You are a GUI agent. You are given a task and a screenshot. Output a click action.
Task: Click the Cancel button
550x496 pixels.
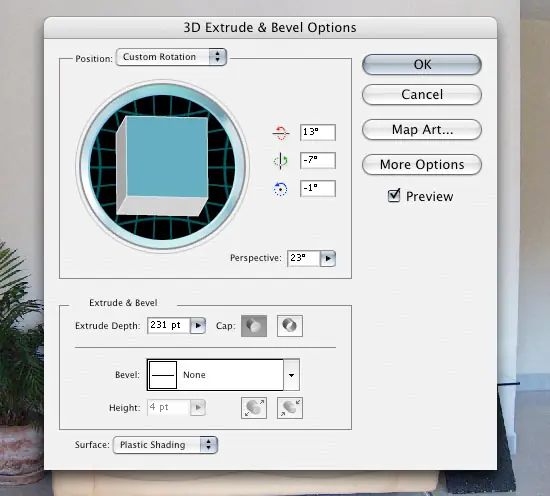coord(422,94)
